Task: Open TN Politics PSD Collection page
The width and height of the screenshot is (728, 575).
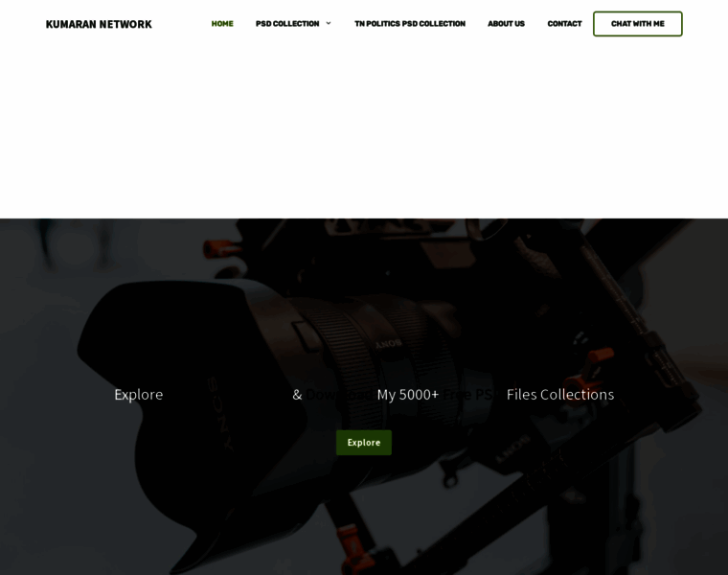Action: point(410,24)
